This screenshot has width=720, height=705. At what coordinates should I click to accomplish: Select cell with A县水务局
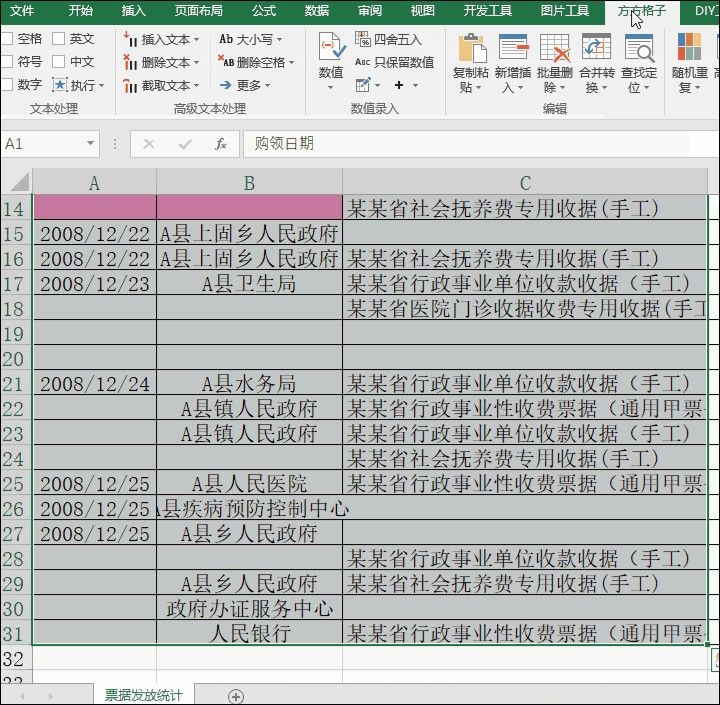[249, 384]
